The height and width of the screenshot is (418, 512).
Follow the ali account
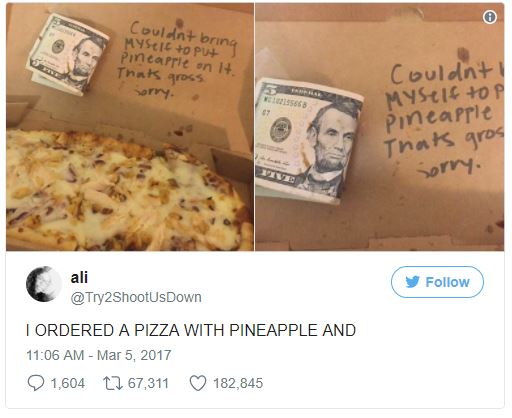437,282
